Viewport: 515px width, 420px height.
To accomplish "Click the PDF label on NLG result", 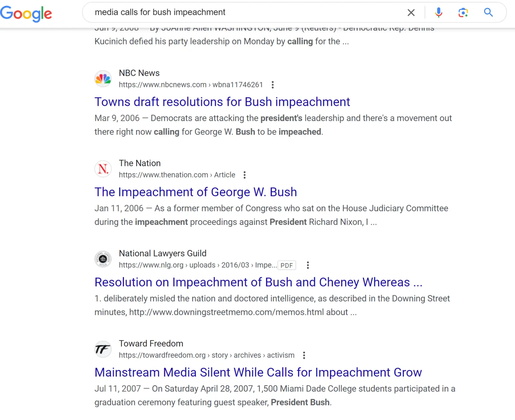I will pyautogui.click(x=286, y=265).
